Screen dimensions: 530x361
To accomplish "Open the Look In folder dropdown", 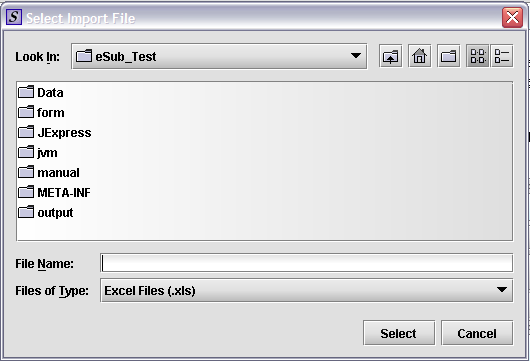I will pos(219,56).
